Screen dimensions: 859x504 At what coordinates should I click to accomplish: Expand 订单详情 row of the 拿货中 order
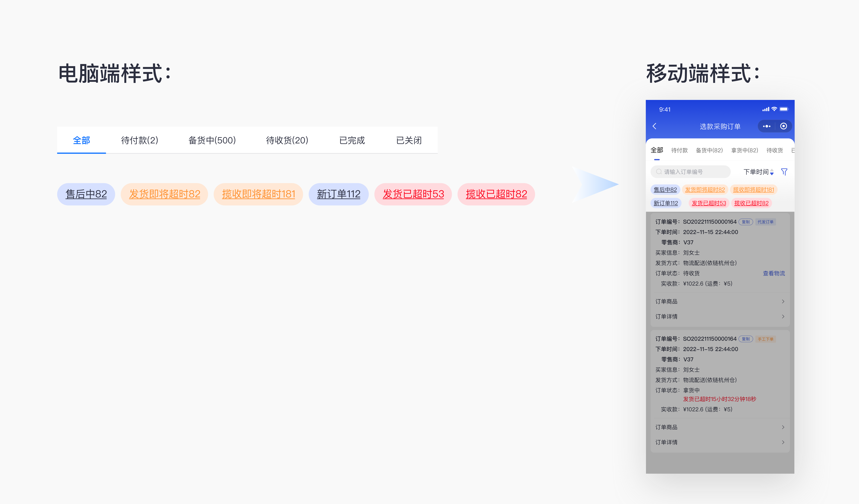(720, 442)
